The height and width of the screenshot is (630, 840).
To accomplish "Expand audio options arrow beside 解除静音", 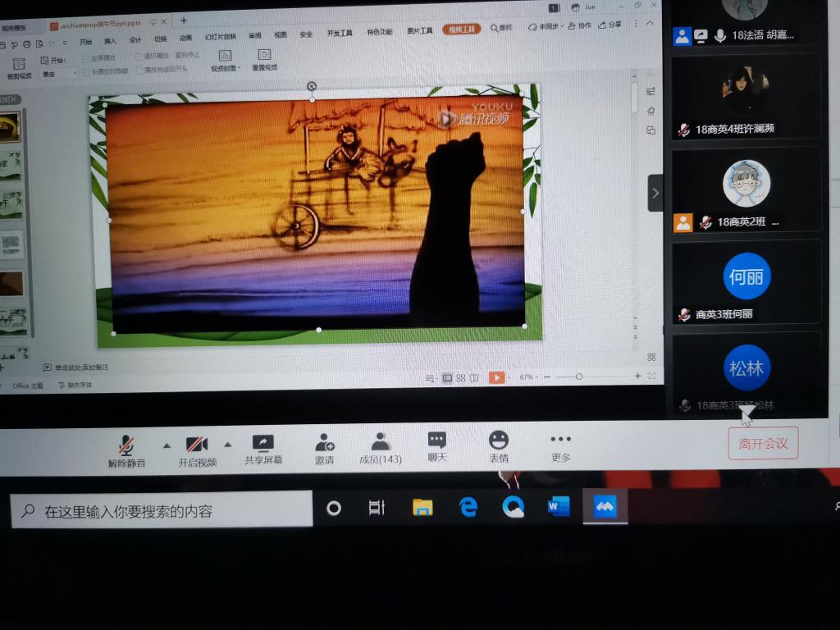I will pyautogui.click(x=167, y=445).
